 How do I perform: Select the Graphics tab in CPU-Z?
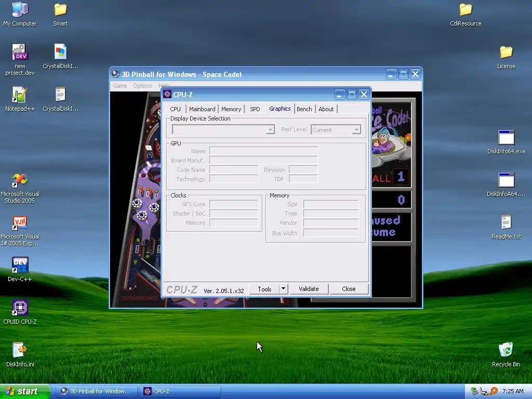click(280, 109)
